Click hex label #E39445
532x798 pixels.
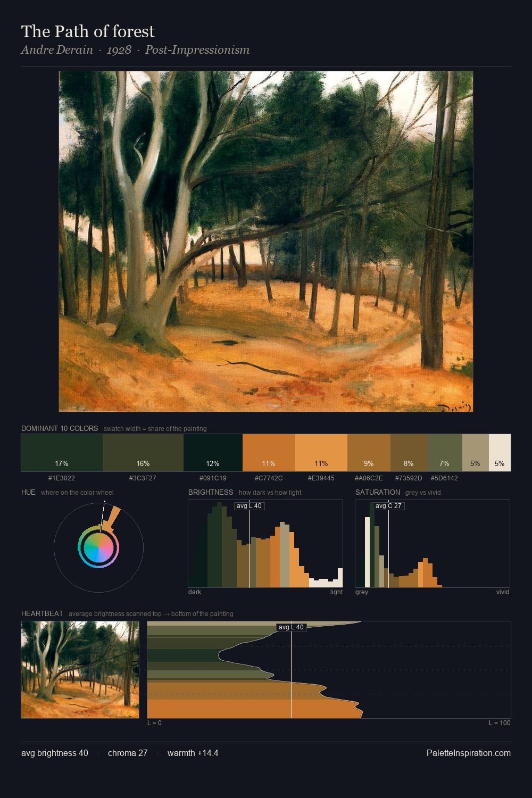pyautogui.click(x=321, y=478)
